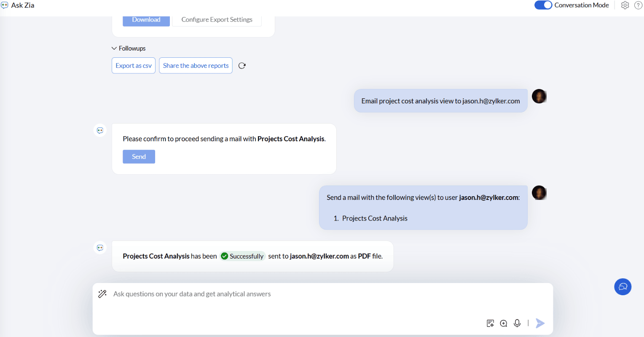Image resolution: width=644 pixels, height=337 pixels.
Task: Click the Download button
Action: point(146,20)
